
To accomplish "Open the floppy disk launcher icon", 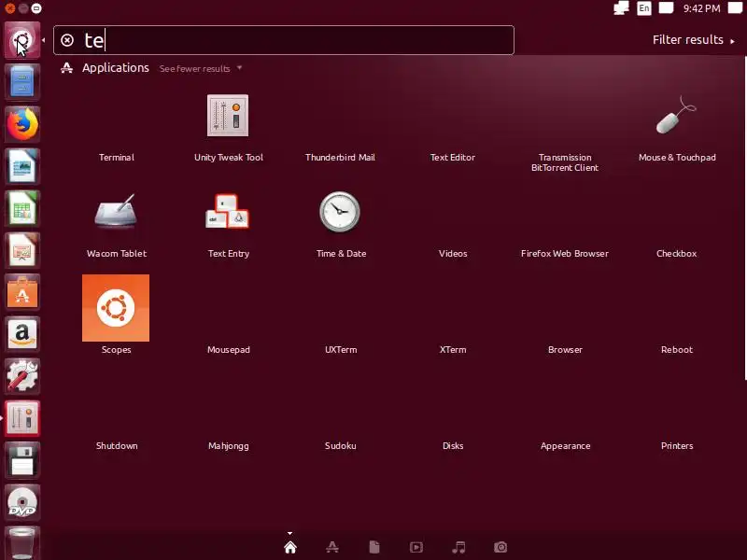I will pyautogui.click(x=22, y=460).
